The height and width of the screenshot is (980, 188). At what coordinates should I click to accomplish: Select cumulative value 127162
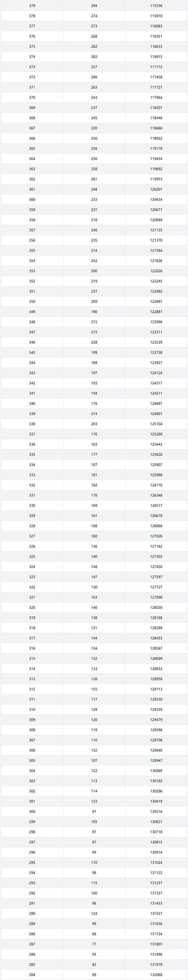156,546
